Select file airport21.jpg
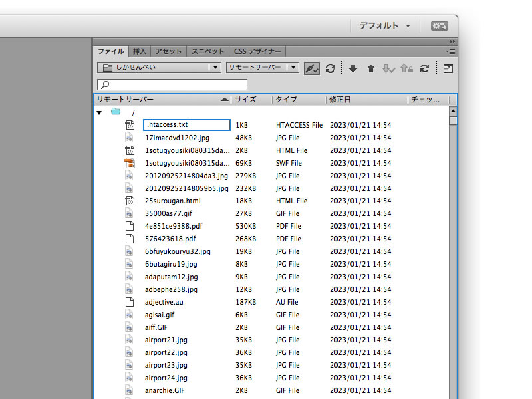This screenshot has width=532, height=399. [x=166, y=340]
